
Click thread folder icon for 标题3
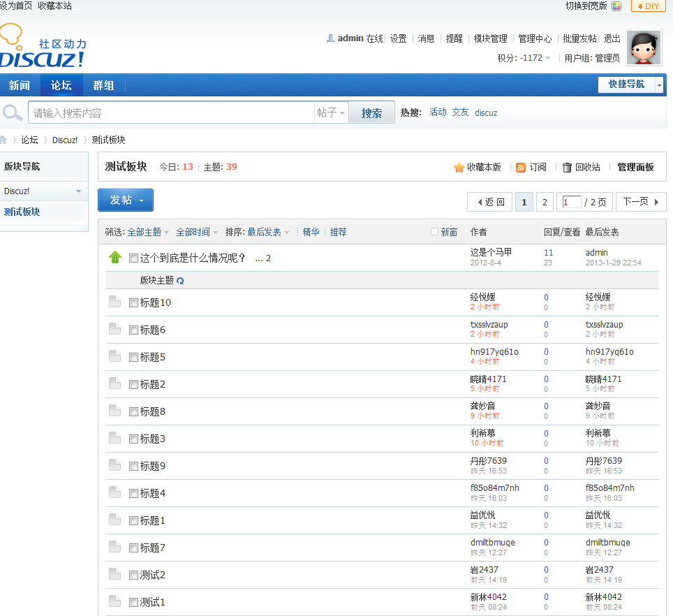(114, 438)
